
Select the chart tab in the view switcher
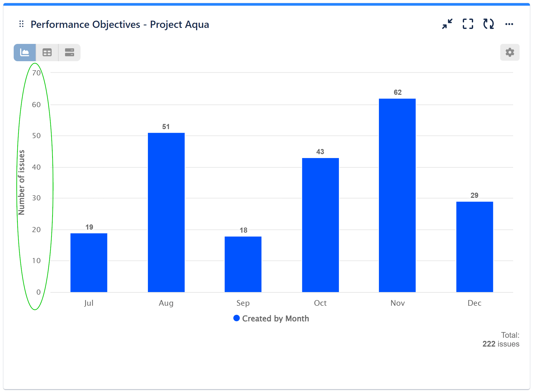coord(24,52)
